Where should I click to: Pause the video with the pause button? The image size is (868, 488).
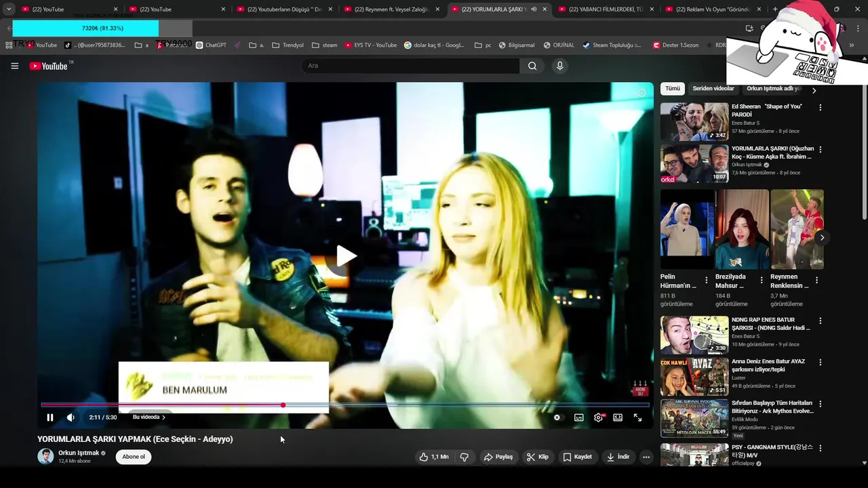tap(50, 418)
